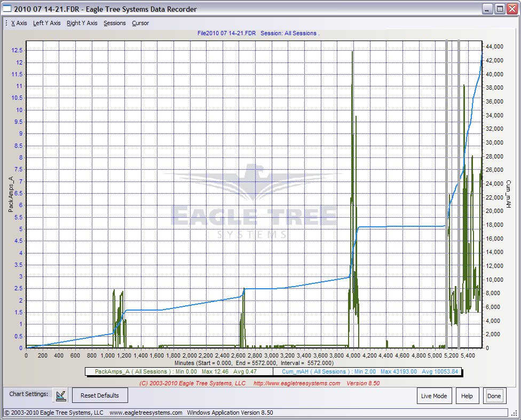Click the menu bar grip handle
Screen dimensions: 521x420
6,23
